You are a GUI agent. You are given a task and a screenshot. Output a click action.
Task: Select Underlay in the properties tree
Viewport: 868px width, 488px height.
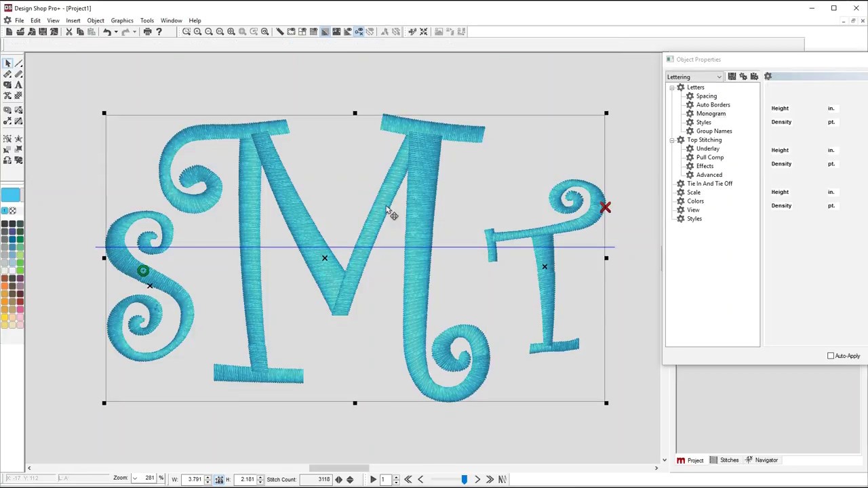coord(707,149)
